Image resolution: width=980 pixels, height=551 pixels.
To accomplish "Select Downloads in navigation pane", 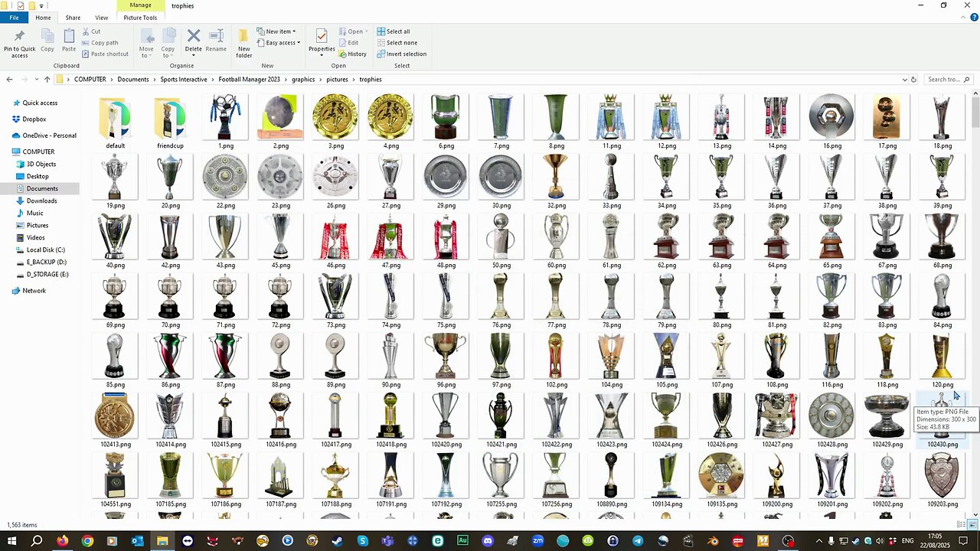I will (41, 201).
